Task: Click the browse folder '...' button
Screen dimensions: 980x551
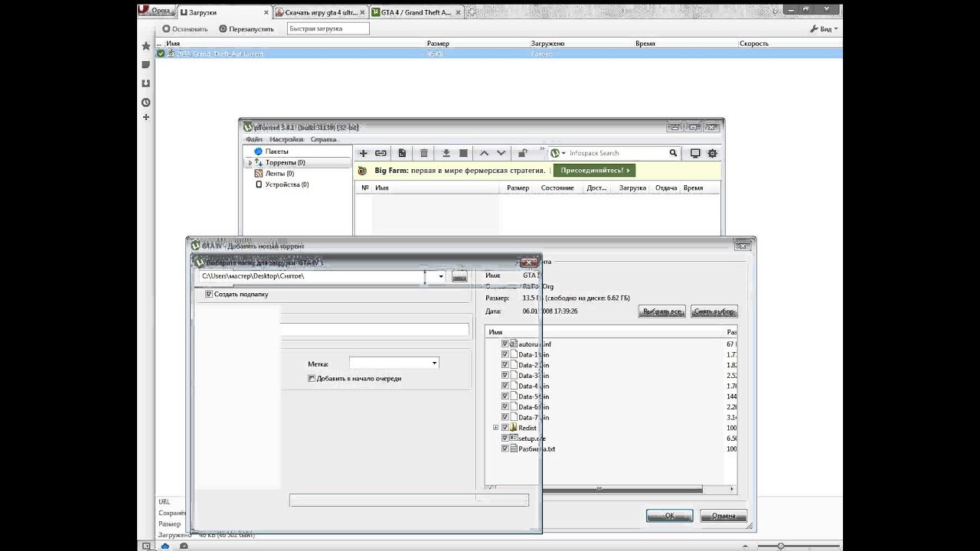Action: click(x=459, y=276)
